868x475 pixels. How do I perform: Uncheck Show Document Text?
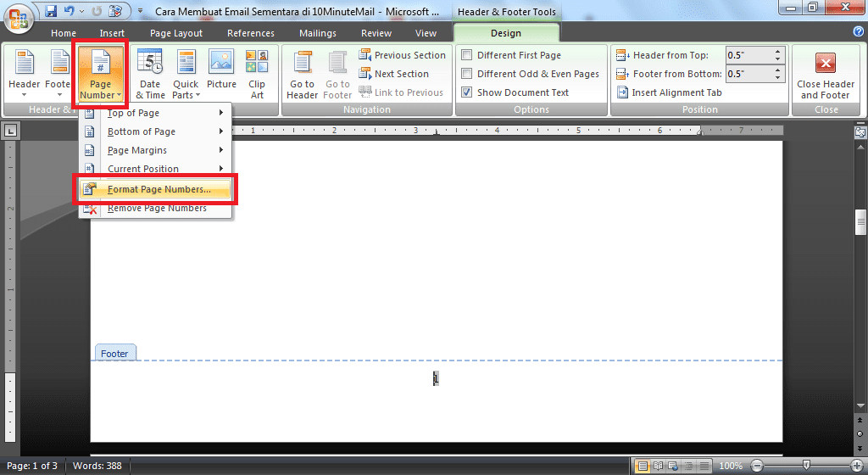515,92
